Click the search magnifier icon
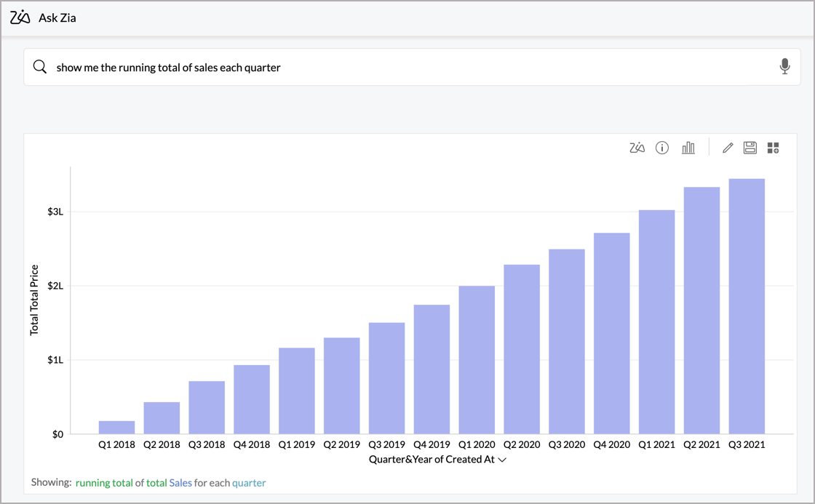 point(40,67)
